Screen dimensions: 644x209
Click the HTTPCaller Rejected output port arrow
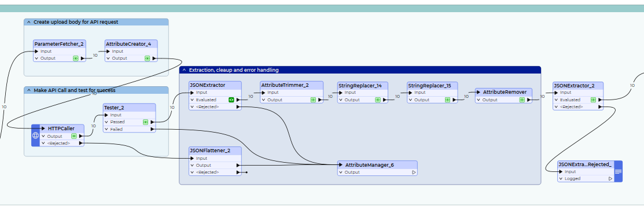pos(81,144)
